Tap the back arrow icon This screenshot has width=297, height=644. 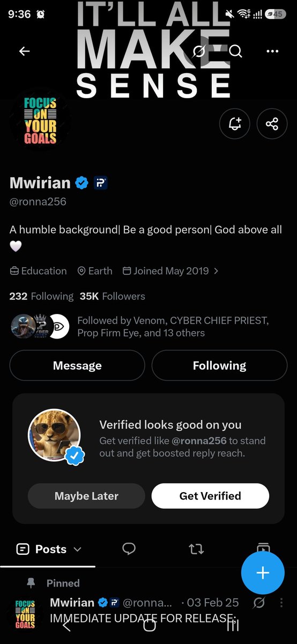pos(24,51)
